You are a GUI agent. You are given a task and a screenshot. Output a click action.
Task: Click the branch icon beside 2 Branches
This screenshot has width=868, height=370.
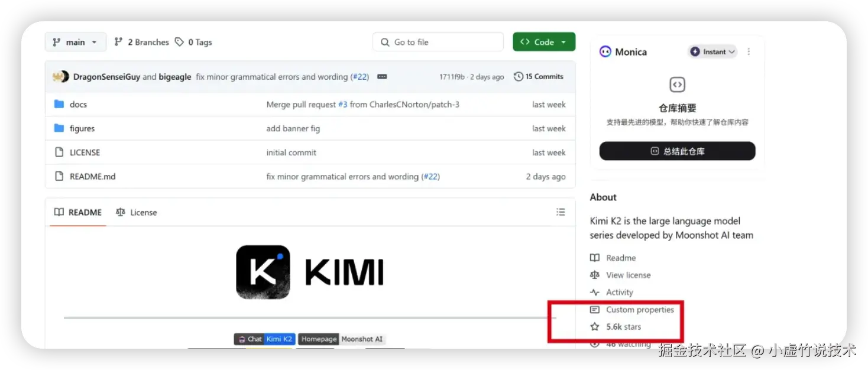coord(118,42)
